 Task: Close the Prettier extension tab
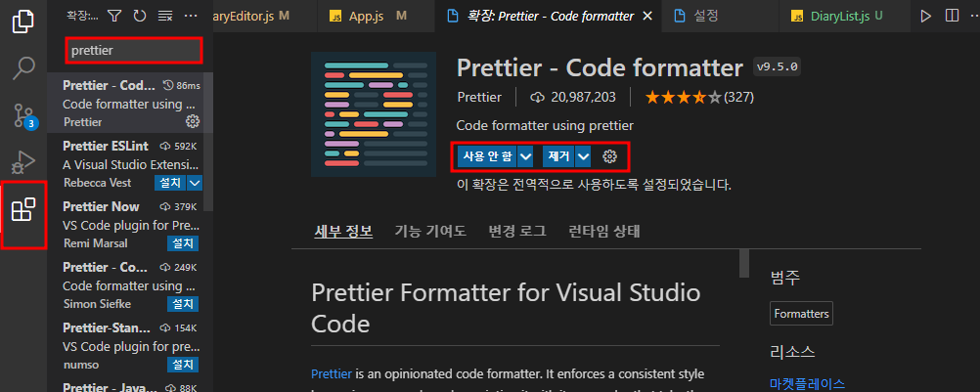(647, 17)
